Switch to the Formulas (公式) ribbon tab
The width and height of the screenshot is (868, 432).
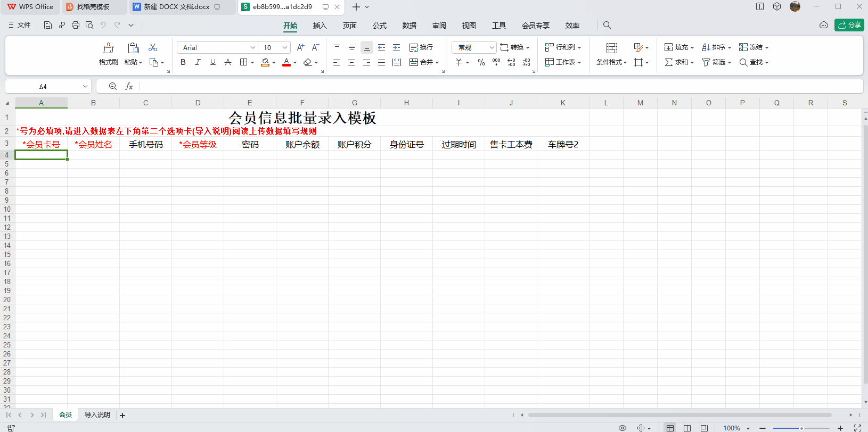click(380, 26)
